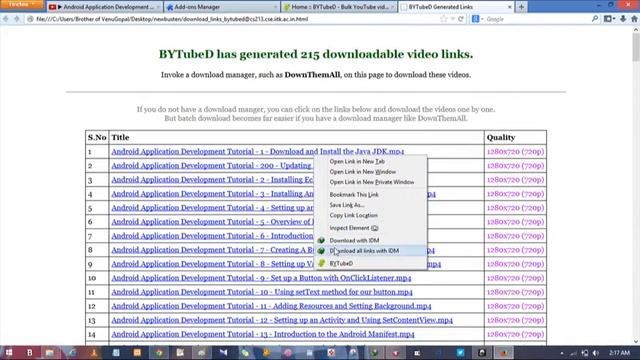Open search engine selector dropdown
Screen dimensions: 640x360
(477, 19)
